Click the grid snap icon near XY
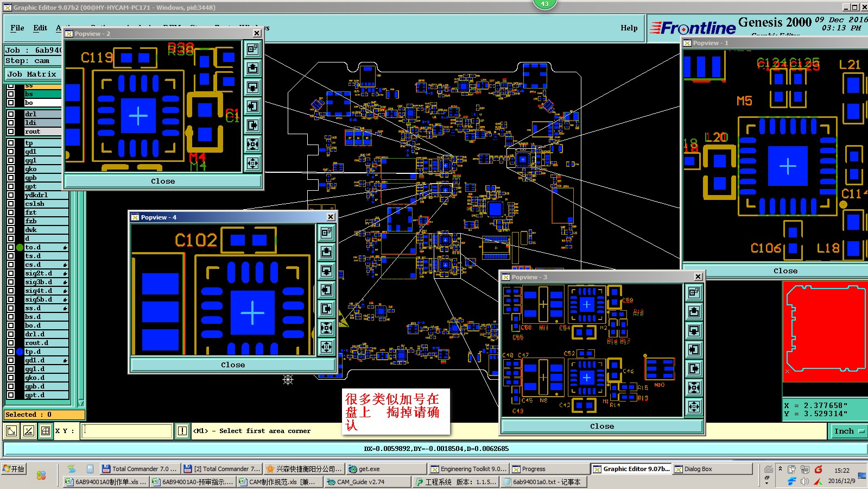Image resolution: width=868 pixels, height=489 pixels. 46,431
